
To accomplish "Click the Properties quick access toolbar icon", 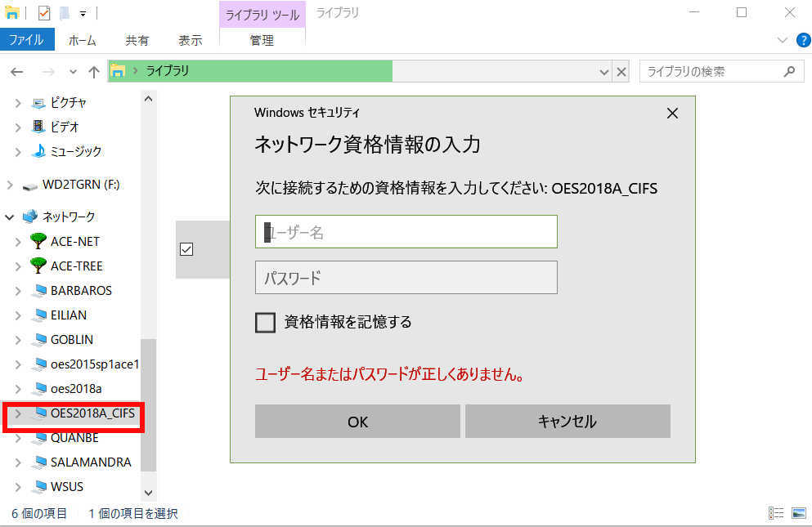I will coord(44,13).
